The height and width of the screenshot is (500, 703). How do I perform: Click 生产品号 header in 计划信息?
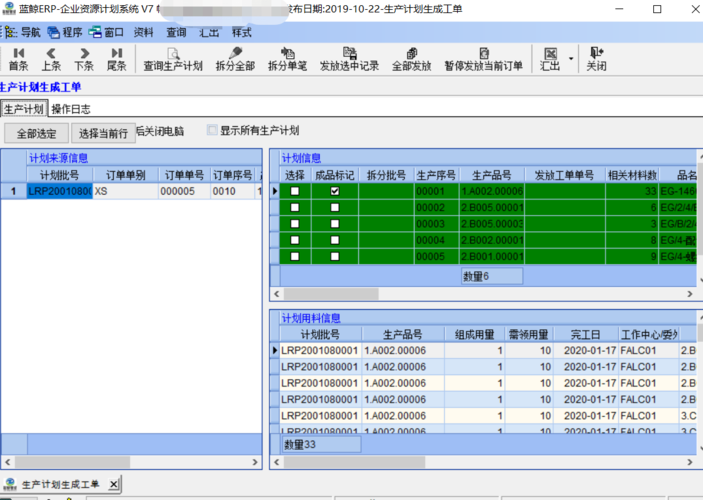click(492, 175)
